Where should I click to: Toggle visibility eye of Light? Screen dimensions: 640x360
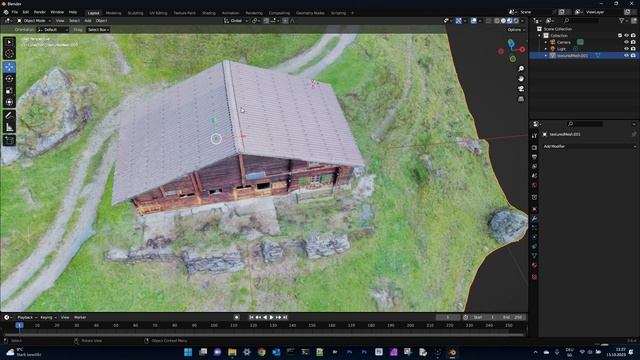627,49
